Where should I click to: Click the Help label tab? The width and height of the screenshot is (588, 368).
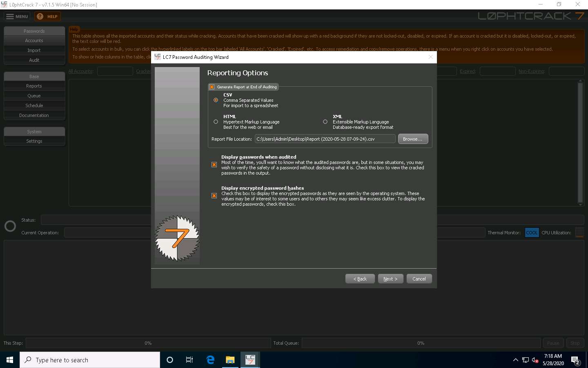[x=74, y=29]
